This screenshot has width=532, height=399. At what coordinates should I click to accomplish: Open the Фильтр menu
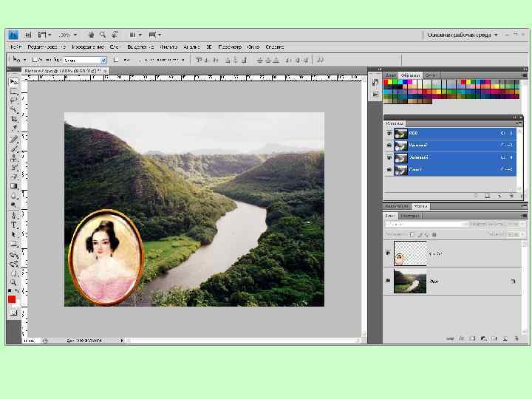[x=168, y=47]
